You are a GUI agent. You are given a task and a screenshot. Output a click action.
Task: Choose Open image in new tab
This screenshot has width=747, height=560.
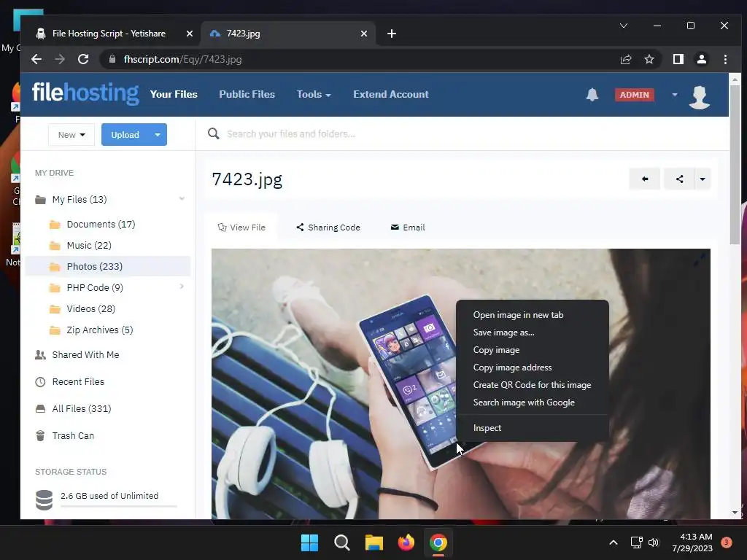point(518,315)
